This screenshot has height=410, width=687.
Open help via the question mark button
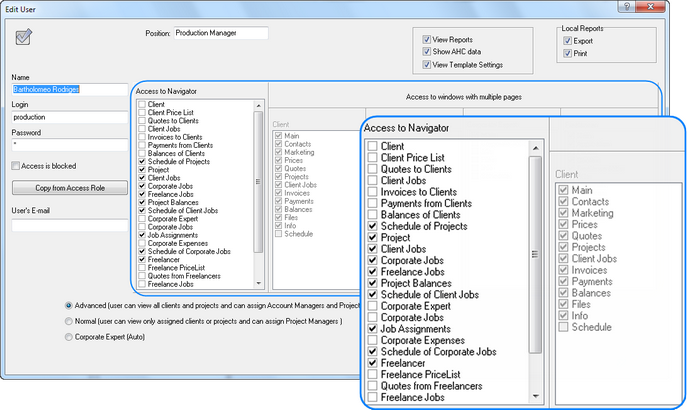627,6
